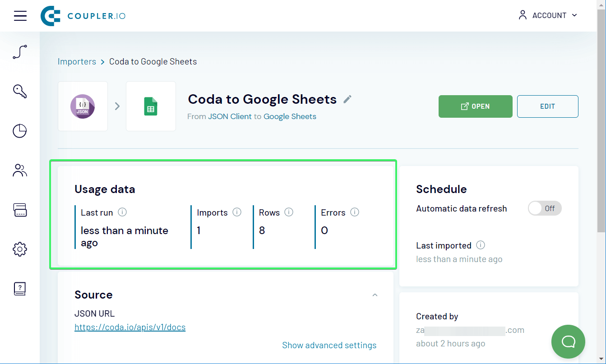Image resolution: width=606 pixels, height=364 pixels.
Task: Open the help book sidebar icon
Action: [x=20, y=289]
